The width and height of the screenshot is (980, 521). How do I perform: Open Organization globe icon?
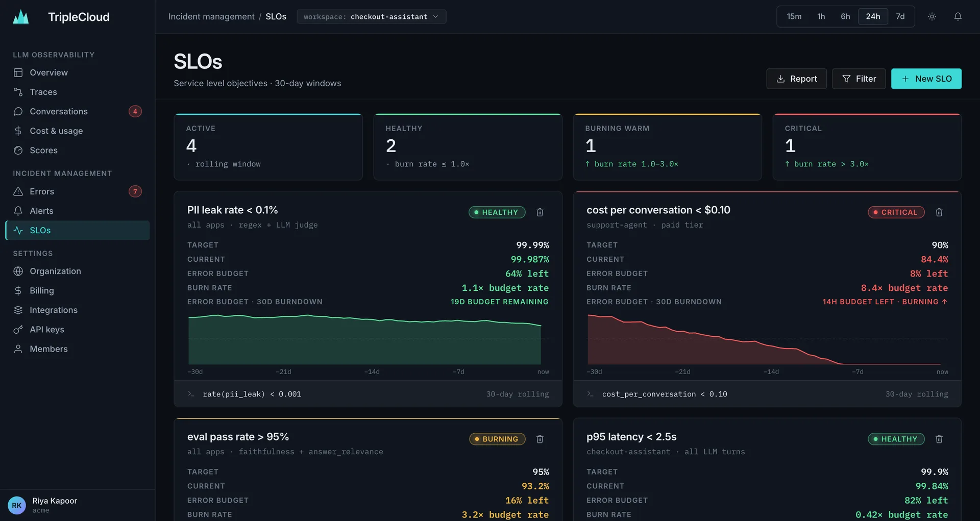[x=18, y=271]
